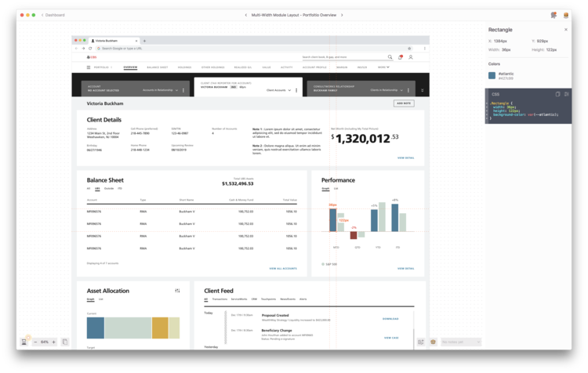588x373 pixels.
Task: Select the Balance Sheet nav tab
Action: (157, 67)
